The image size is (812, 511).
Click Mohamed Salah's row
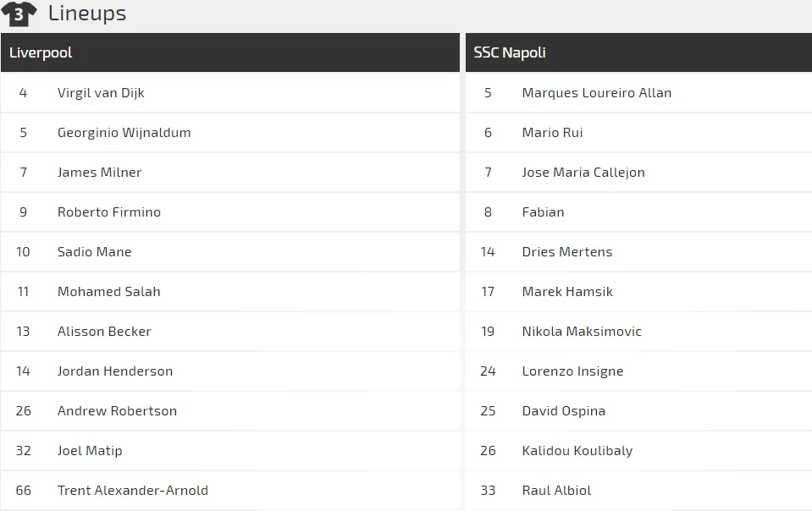(108, 292)
